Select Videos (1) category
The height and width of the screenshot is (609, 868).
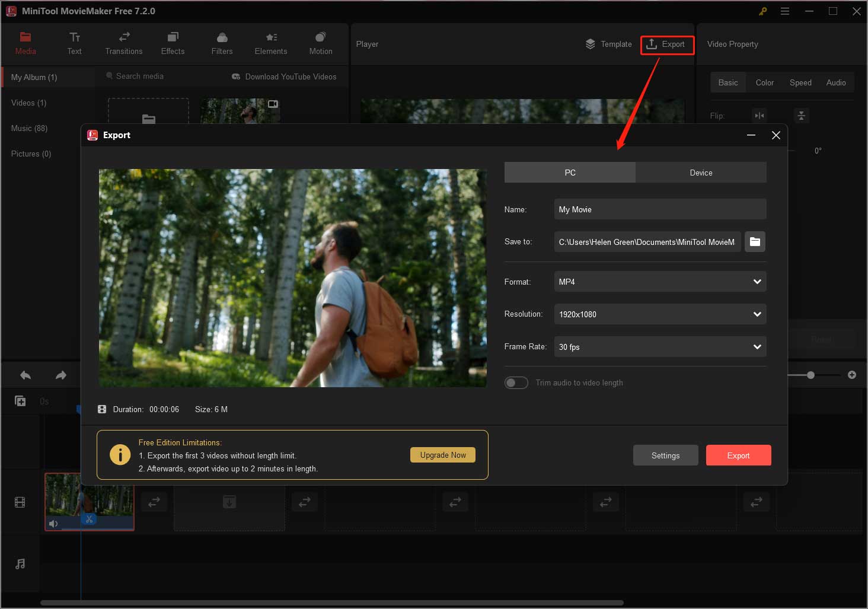click(x=28, y=103)
